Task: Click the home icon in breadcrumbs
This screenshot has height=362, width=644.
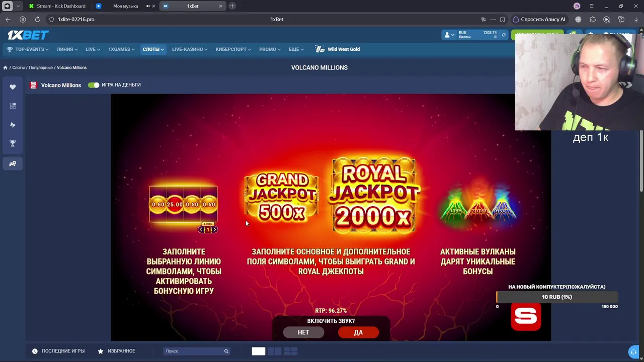Action: click(5, 67)
